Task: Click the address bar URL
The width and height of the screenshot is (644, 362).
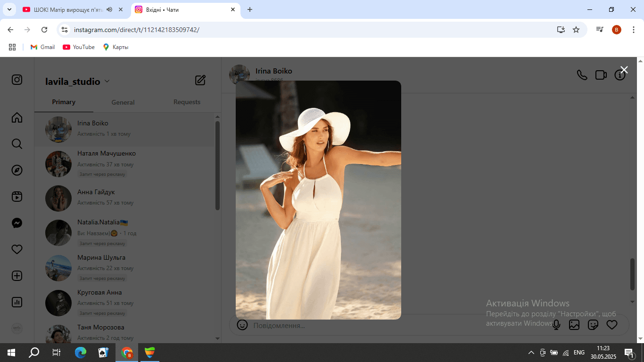Action: click(137, 30)
